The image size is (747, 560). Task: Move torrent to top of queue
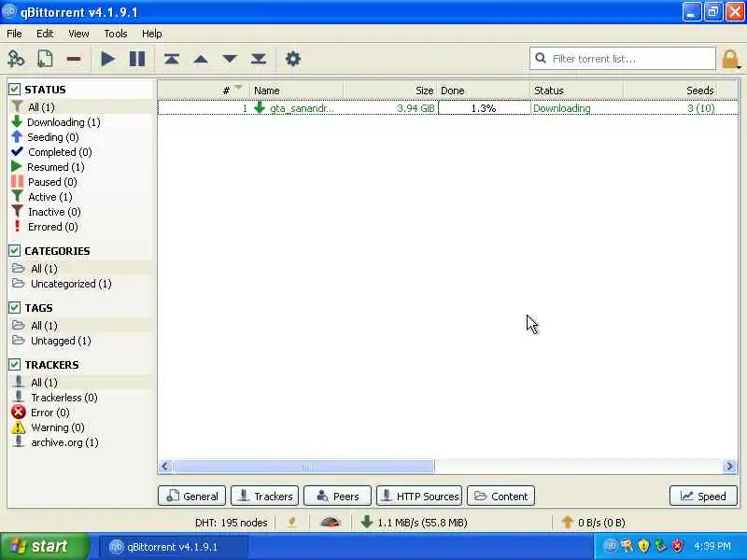click(x=172, y=59)
